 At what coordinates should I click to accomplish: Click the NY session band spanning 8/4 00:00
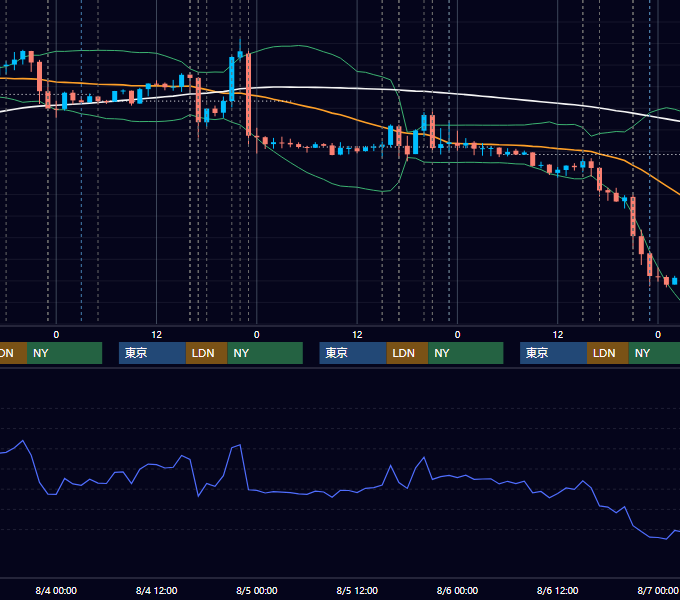64,353
